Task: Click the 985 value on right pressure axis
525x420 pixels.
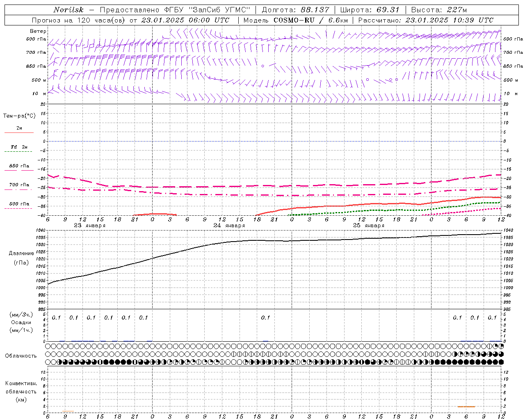Action: pyautogui.click(x=508, y=309)
